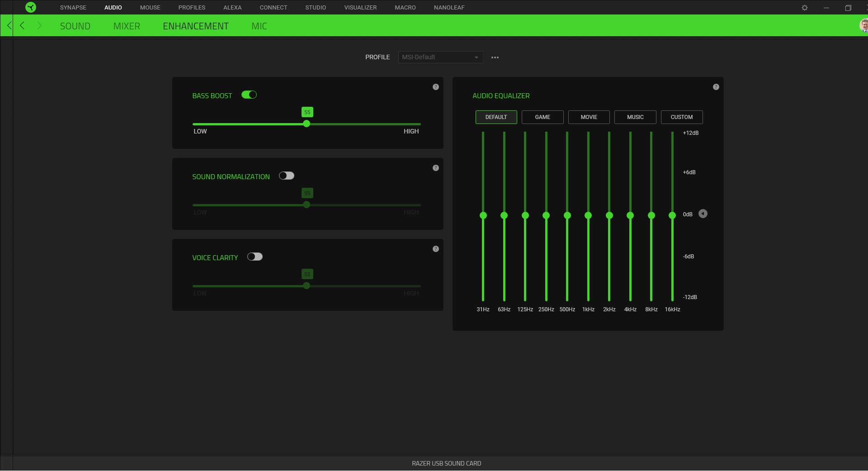The width and height of the screenshot is (868, 471).
Task: Open the CONNECT tab
Action: tap(274, 8)
